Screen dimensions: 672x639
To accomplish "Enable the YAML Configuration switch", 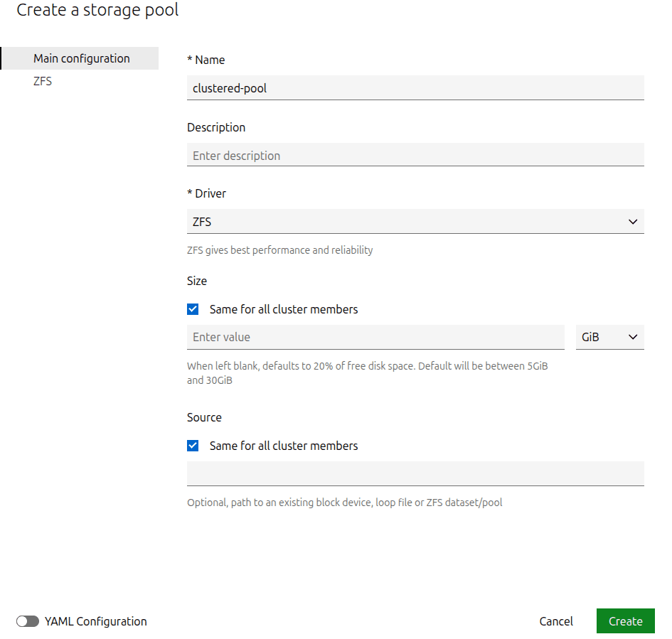I will 28,621.
